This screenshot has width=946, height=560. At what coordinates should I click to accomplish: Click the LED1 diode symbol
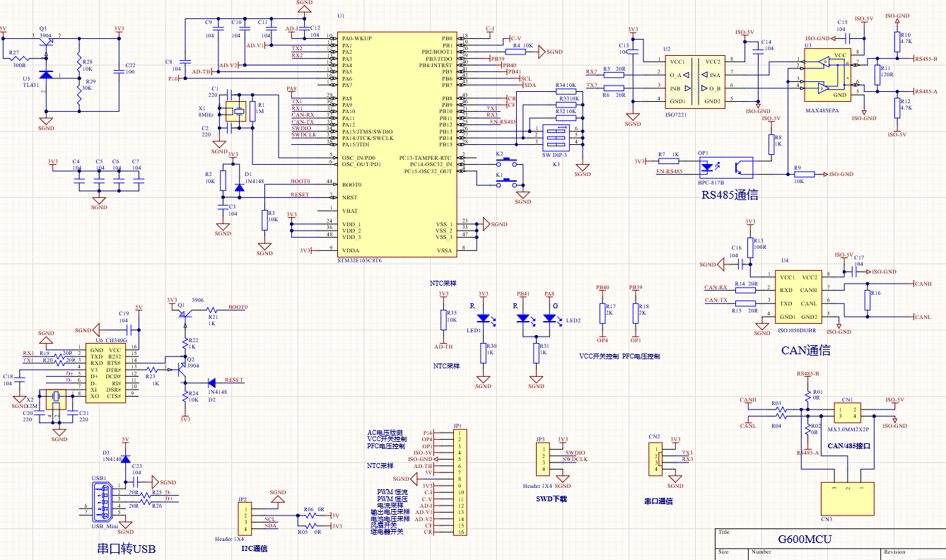point(484,319)
